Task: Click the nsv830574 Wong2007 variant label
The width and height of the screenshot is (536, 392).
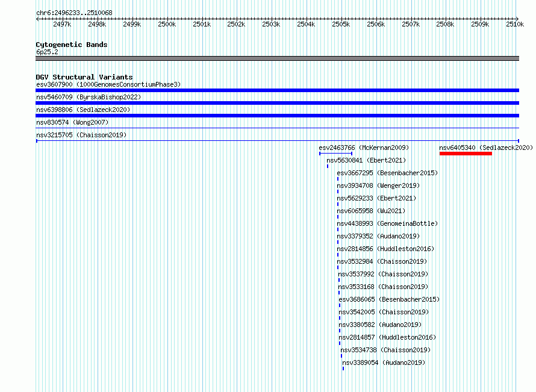Action: click(72, 122)
